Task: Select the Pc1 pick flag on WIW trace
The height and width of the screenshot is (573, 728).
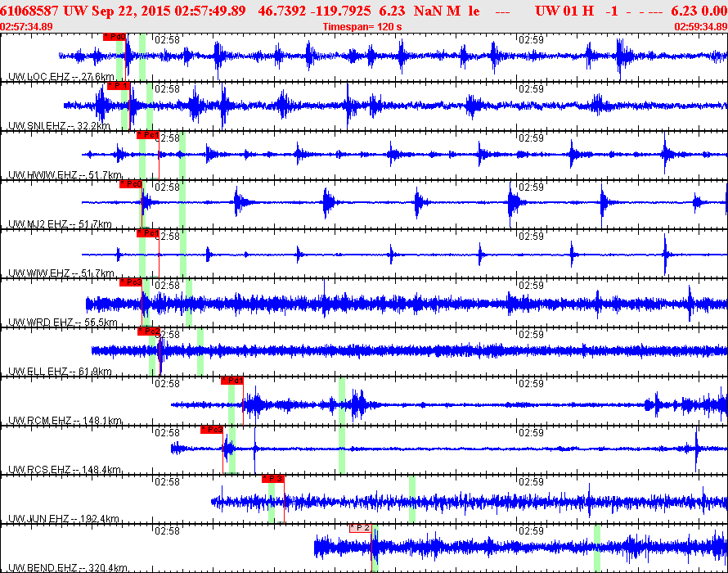Action: pyautogui.click(x=147, y=233)
